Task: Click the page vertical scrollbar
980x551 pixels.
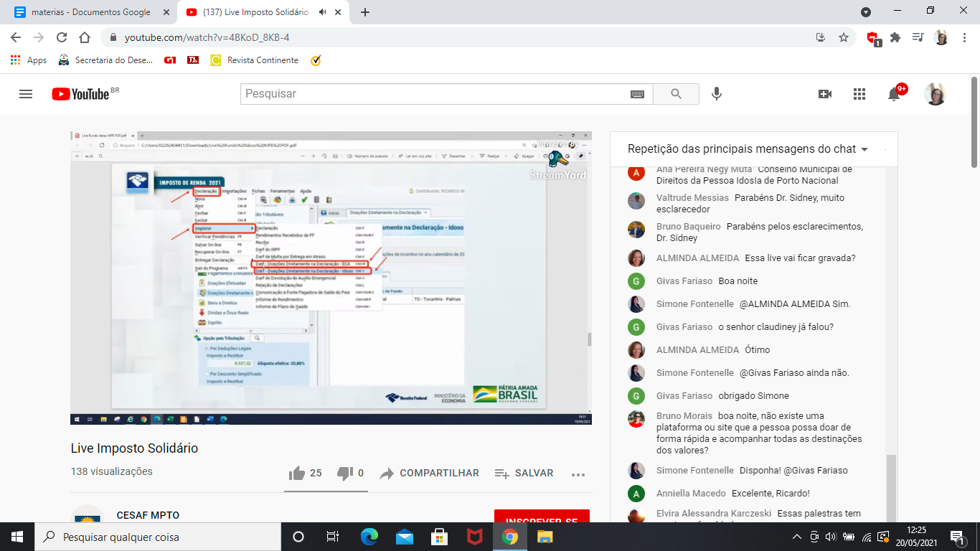Action: point(974,122)
